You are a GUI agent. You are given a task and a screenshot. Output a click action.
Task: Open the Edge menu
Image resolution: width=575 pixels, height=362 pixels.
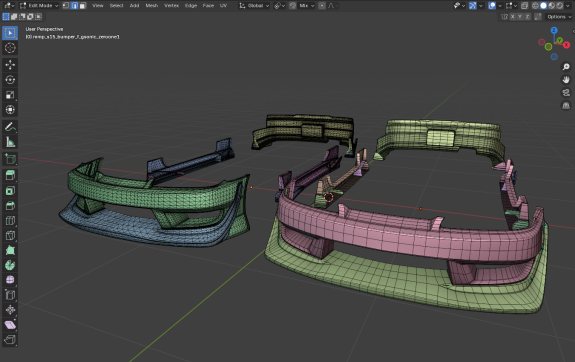pyautogui.click(x=191, y=6)
